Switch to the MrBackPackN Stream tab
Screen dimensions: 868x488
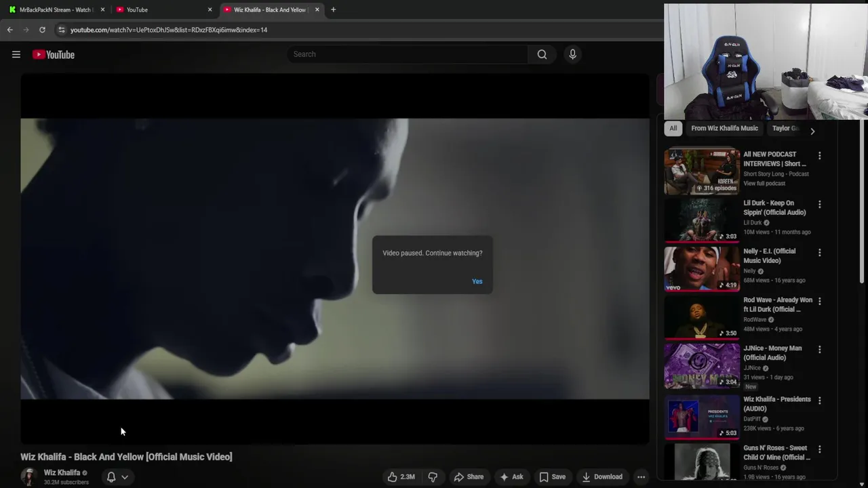tap(56, 9)
